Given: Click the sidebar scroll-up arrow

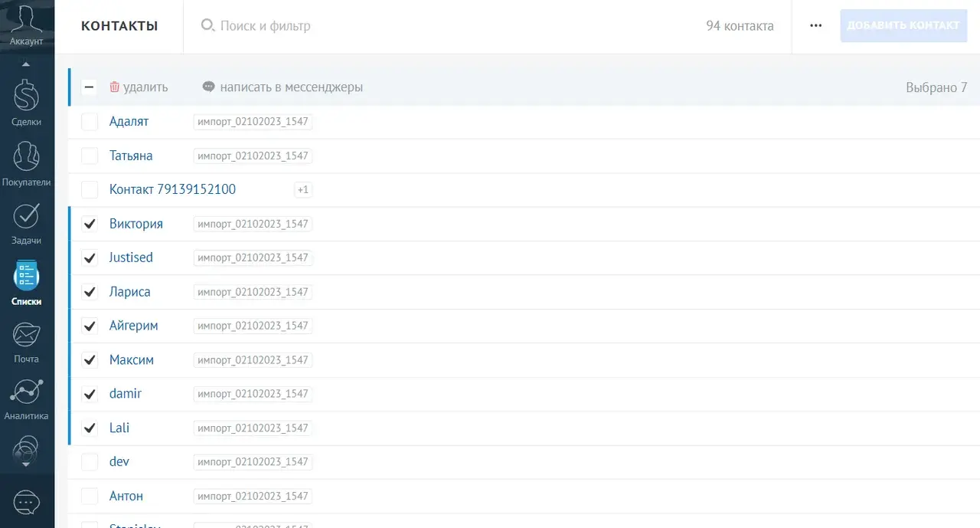Looking at the screenshot, I should pos(26,64).
